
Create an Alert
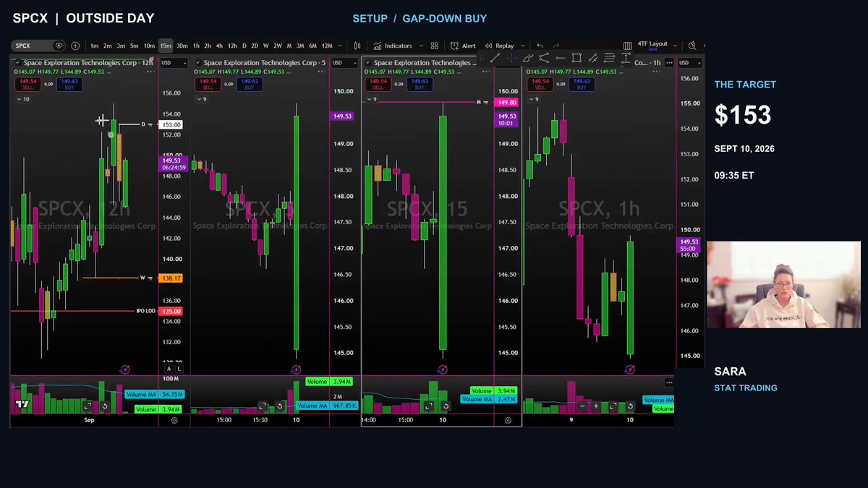click(464, 46)
